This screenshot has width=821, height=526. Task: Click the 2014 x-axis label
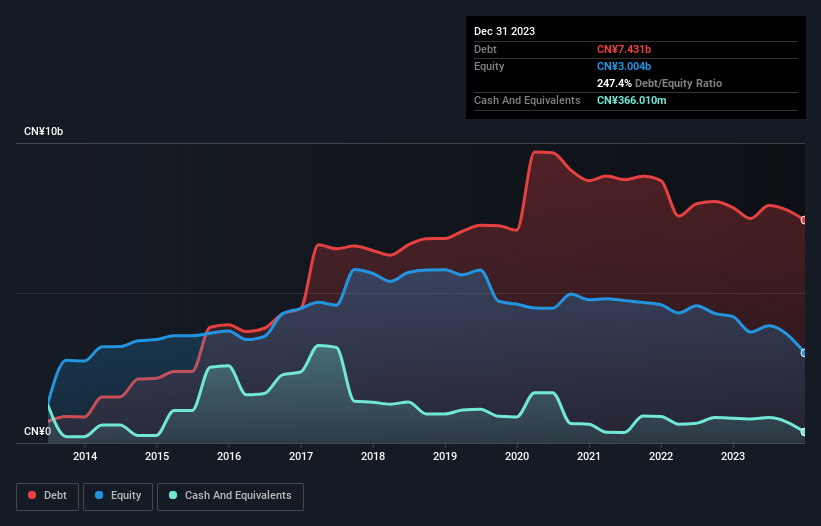[85, 456]
